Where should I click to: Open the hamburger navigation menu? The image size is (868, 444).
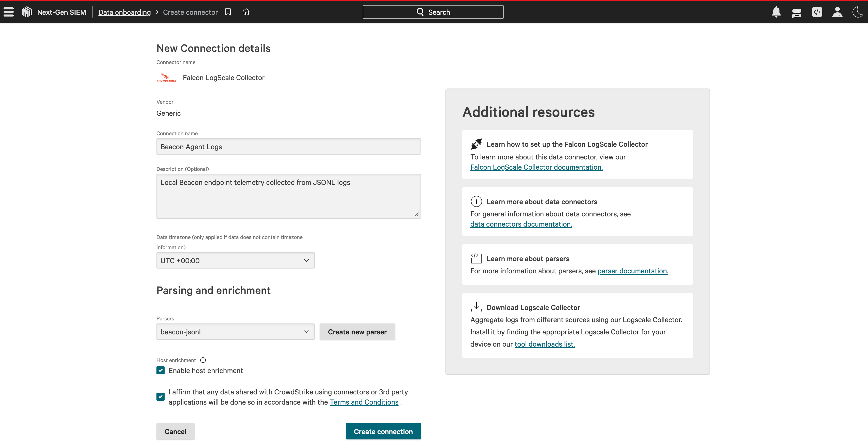pos(9,12)
